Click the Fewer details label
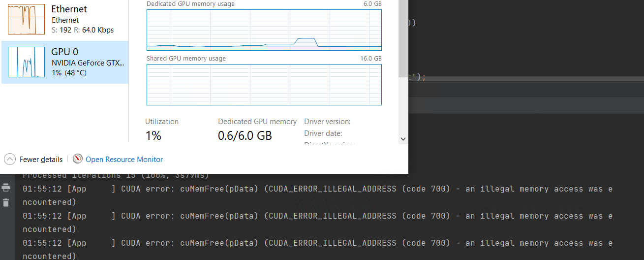 (41, 160)
